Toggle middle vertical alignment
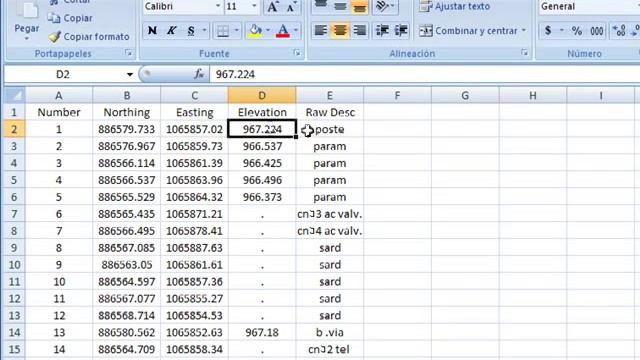The image size is (640, 360). (x=340, y=7)
